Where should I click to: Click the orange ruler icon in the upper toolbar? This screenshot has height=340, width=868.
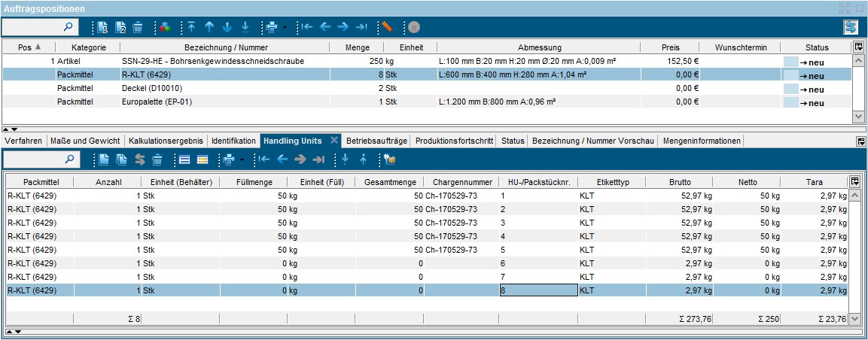pos(387,27)
